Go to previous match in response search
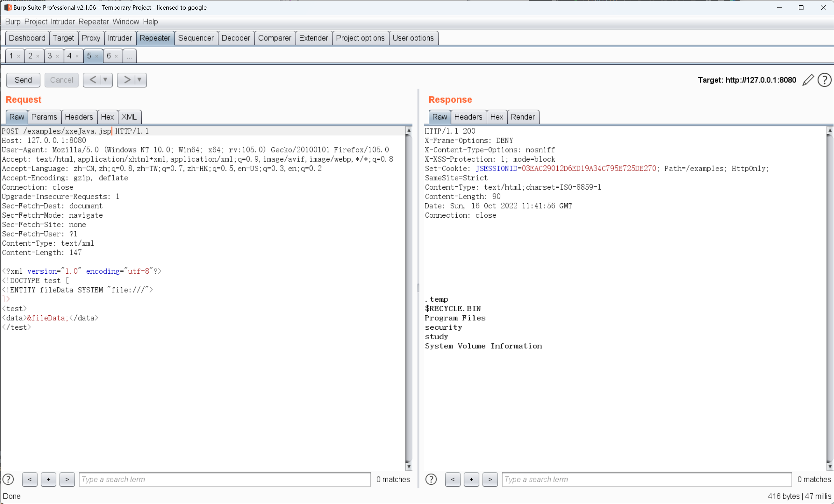834x504 pixels. point(453,479)
